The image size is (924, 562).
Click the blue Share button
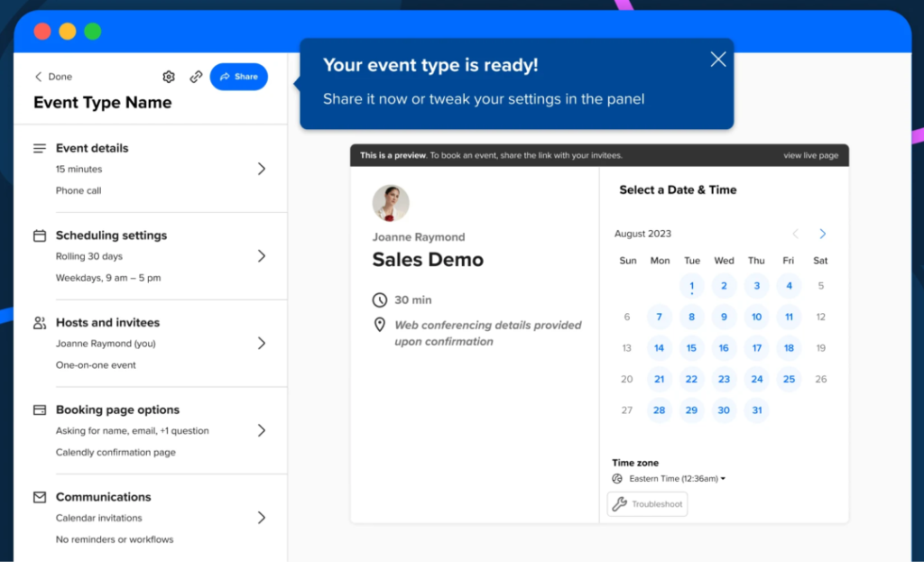click(x=238, y=77)
